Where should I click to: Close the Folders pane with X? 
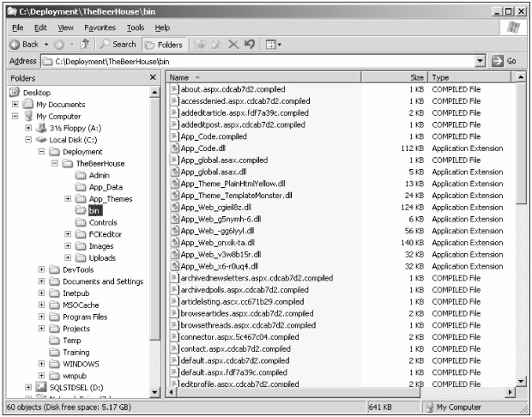tap(153, 78)
